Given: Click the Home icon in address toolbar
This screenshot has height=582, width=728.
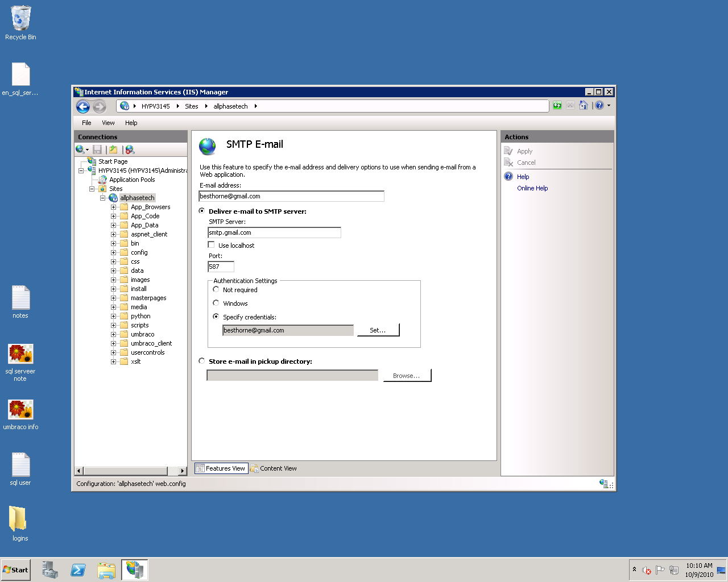Looking at the screenshot, I should tap(584, 106).
